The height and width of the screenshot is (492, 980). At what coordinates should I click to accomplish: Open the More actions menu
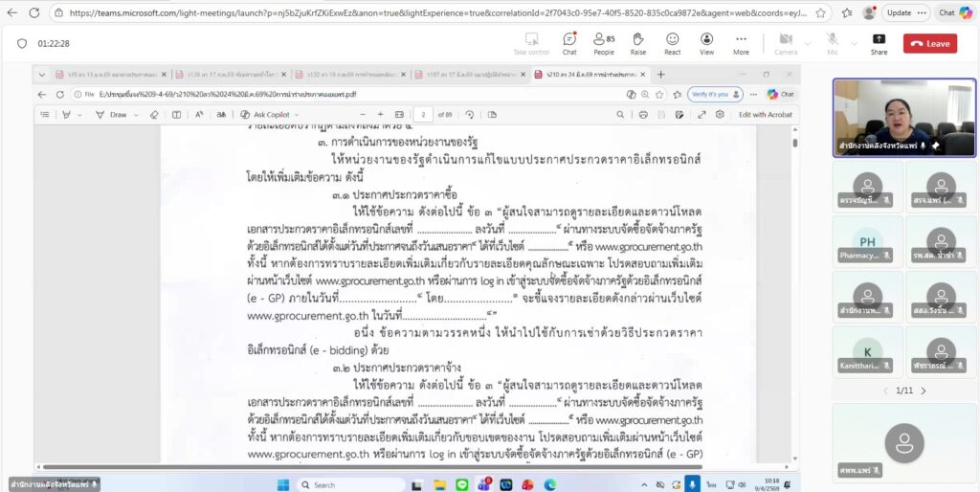coord(742,43)
